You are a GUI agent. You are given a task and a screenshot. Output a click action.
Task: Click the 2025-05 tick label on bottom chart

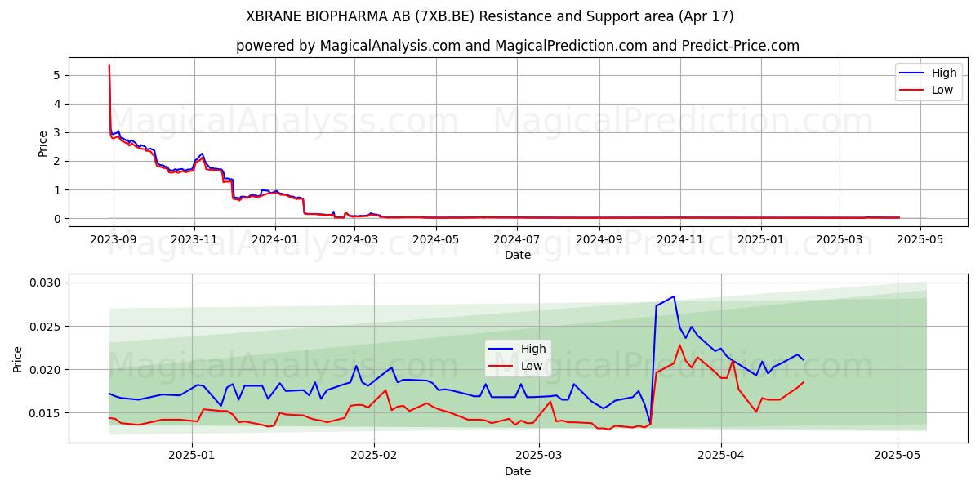coord(898,457)
